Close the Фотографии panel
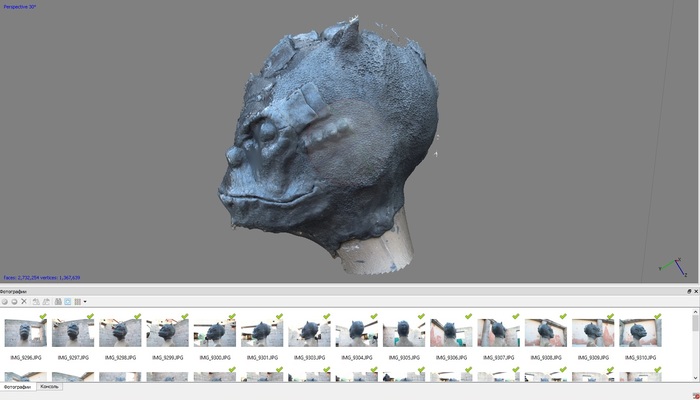700x400 pixels. point(696,291)
